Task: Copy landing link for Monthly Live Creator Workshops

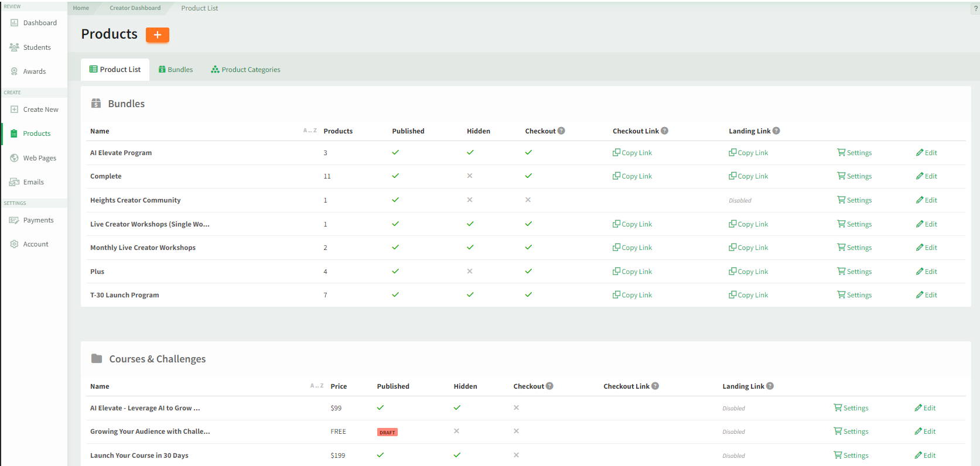Action: click(x=748, y=248)
